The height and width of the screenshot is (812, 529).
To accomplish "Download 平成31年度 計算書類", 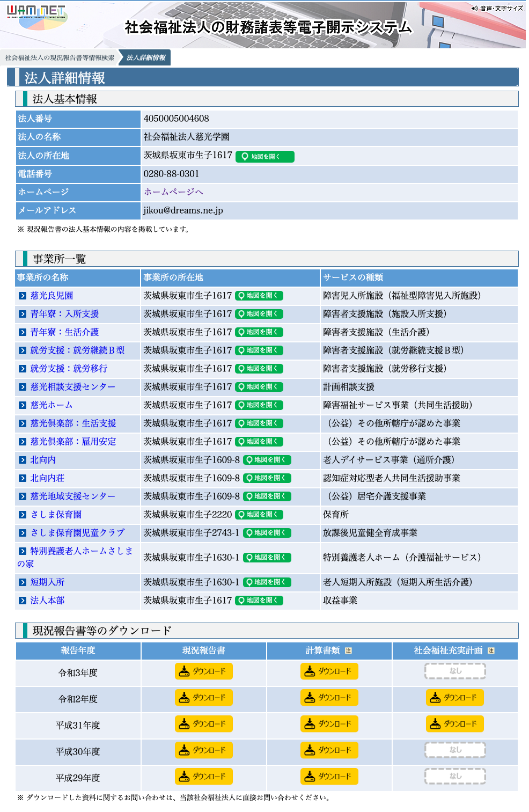I will point(329,724).
